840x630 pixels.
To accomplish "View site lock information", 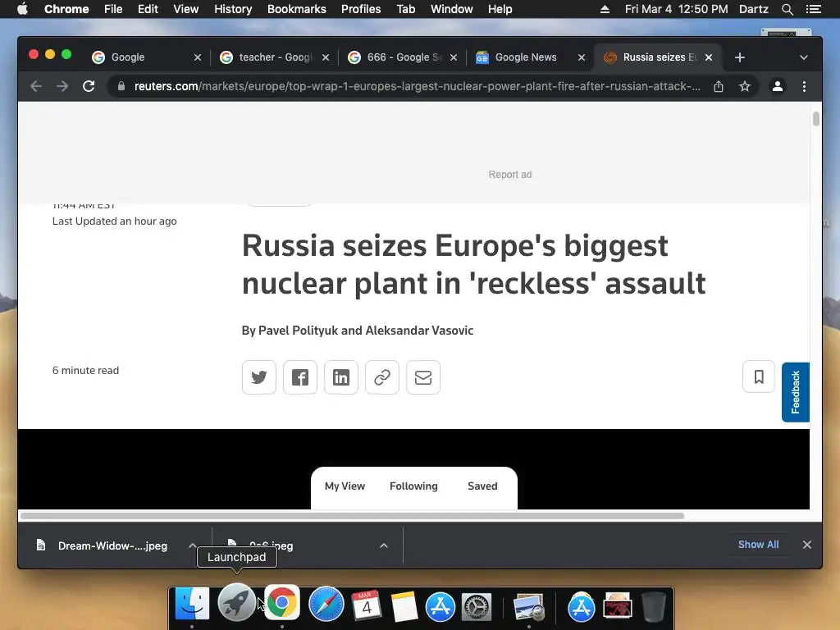I will tap(121, 86).
